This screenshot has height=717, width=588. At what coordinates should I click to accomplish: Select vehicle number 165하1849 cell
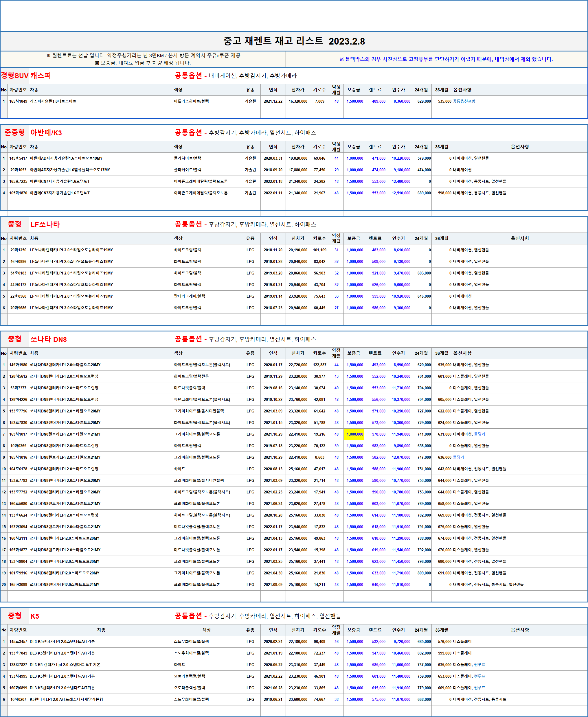tap(18, 101)
